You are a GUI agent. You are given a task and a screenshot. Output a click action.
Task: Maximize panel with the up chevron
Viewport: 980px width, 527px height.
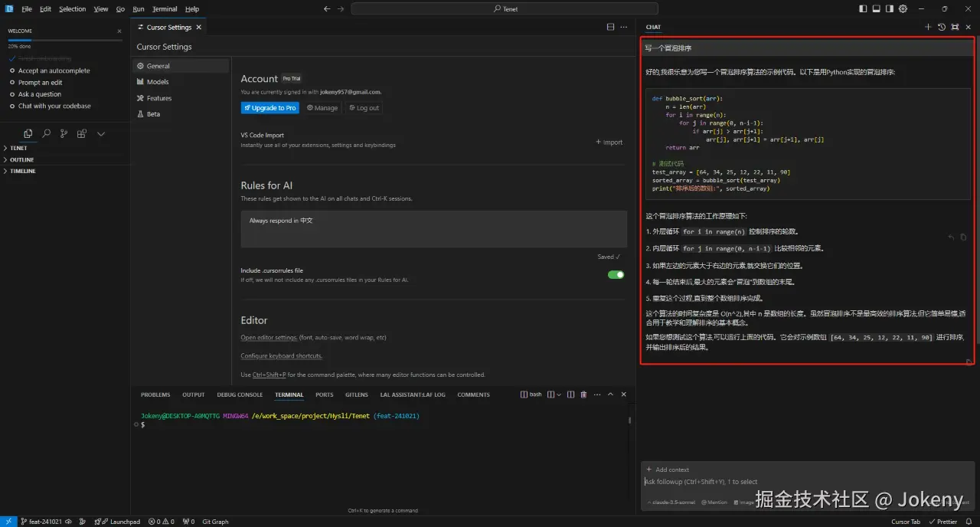610,394
